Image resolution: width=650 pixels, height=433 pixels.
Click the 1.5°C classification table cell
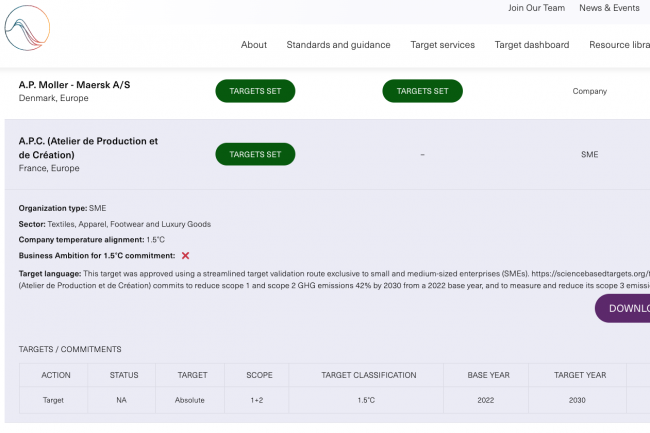pyautogui.click(x=366, y=400)
